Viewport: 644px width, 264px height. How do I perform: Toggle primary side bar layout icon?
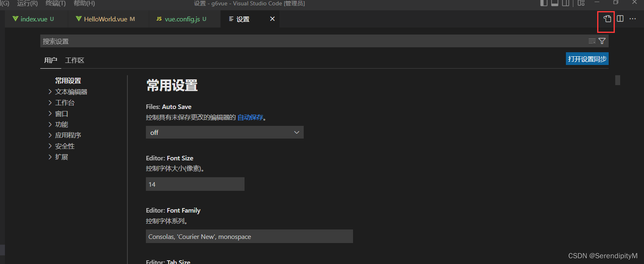coord(544,3)
